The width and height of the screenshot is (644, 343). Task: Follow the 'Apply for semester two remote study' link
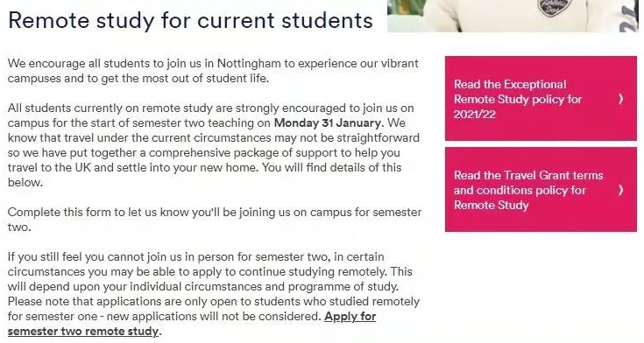tap(192, 324)
